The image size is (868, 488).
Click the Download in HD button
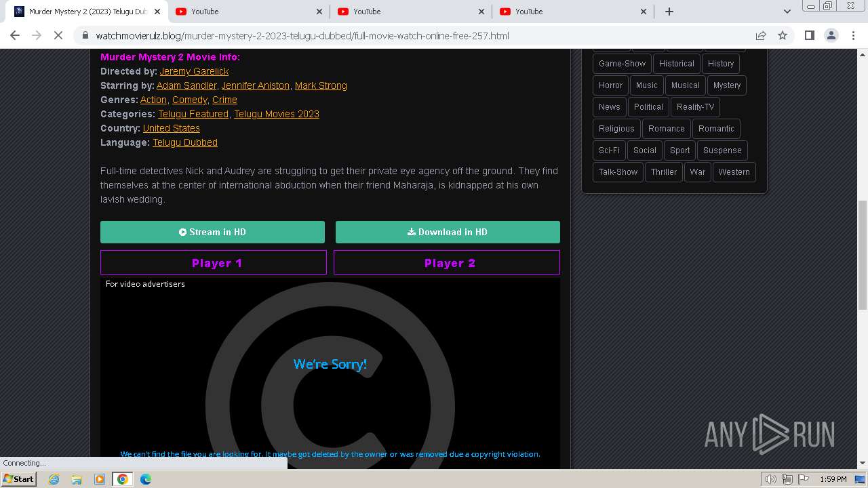click(x=448, y=232)
